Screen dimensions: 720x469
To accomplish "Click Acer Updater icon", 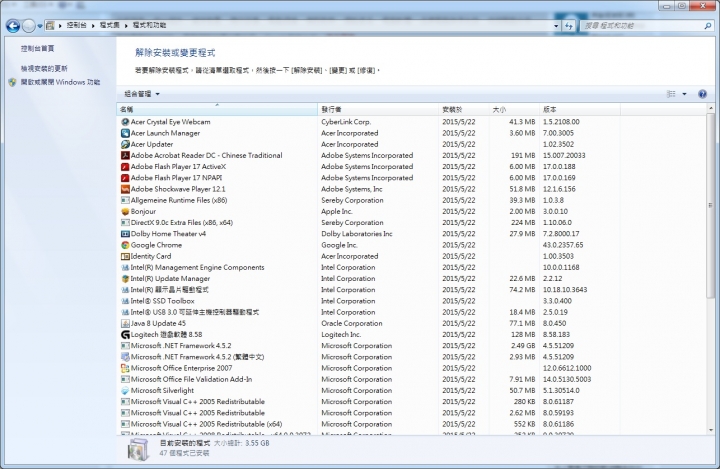I will click(125, 144).
